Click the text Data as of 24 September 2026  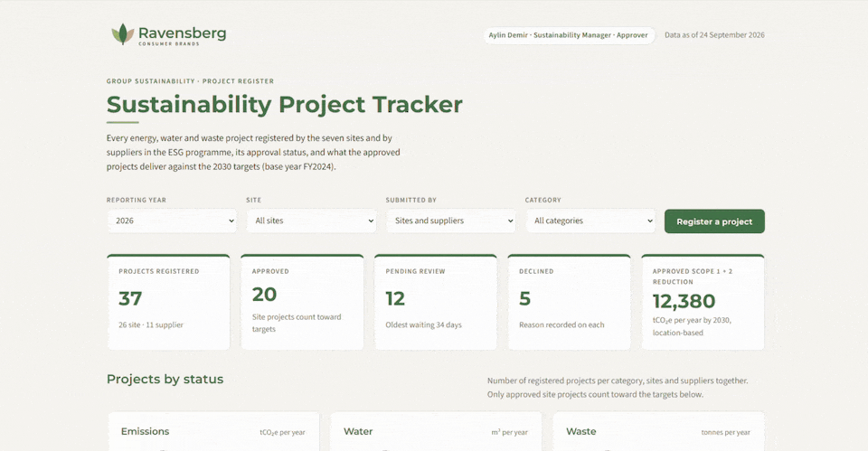[x=714, y=35]
